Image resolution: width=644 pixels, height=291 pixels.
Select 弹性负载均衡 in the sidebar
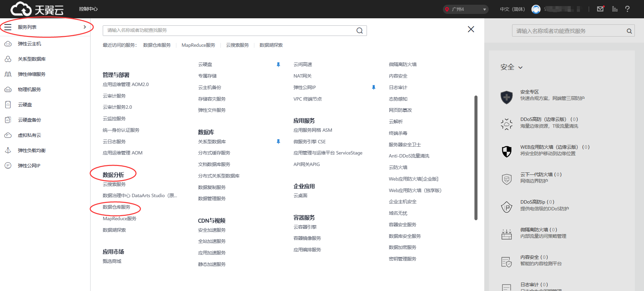coord(32,150)
